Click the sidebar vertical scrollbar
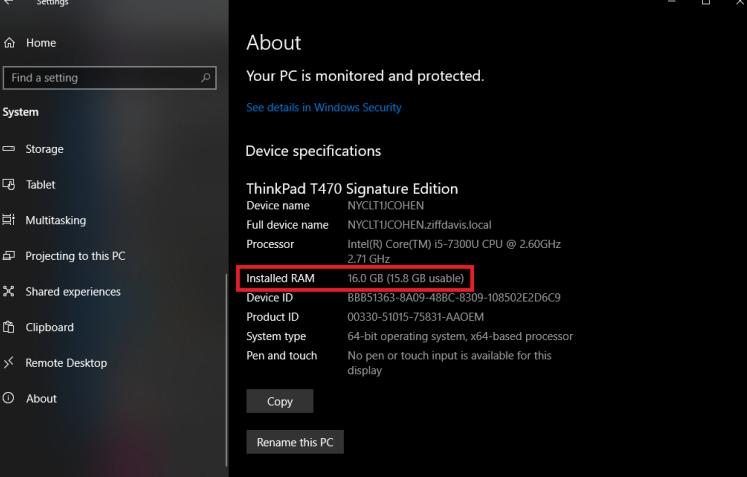 click(x=226, y=370)
